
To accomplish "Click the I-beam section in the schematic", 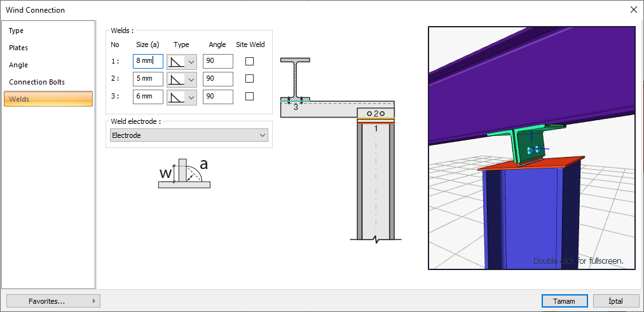I will 296,79.
